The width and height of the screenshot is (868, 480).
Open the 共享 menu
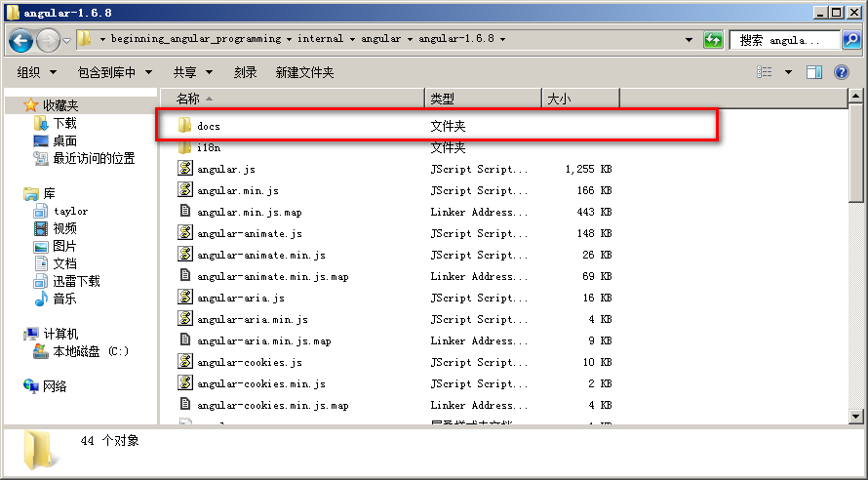tap(192, 72)
